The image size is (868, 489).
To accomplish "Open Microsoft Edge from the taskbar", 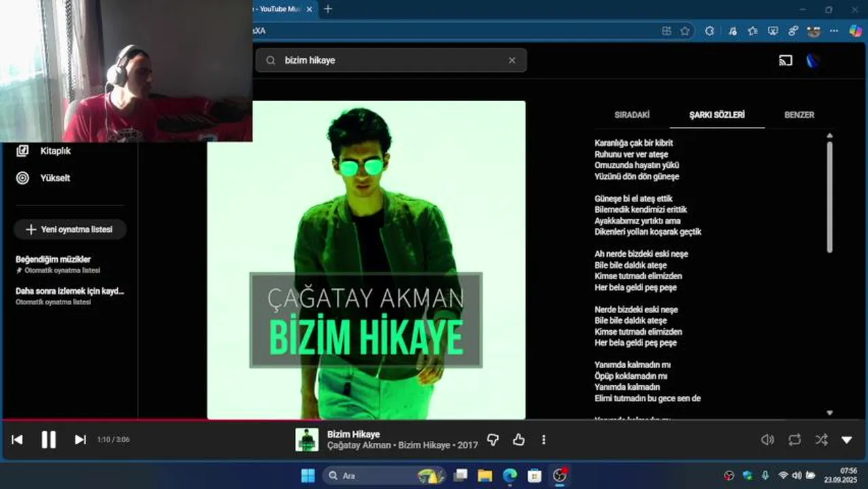I will pos(509,475).
